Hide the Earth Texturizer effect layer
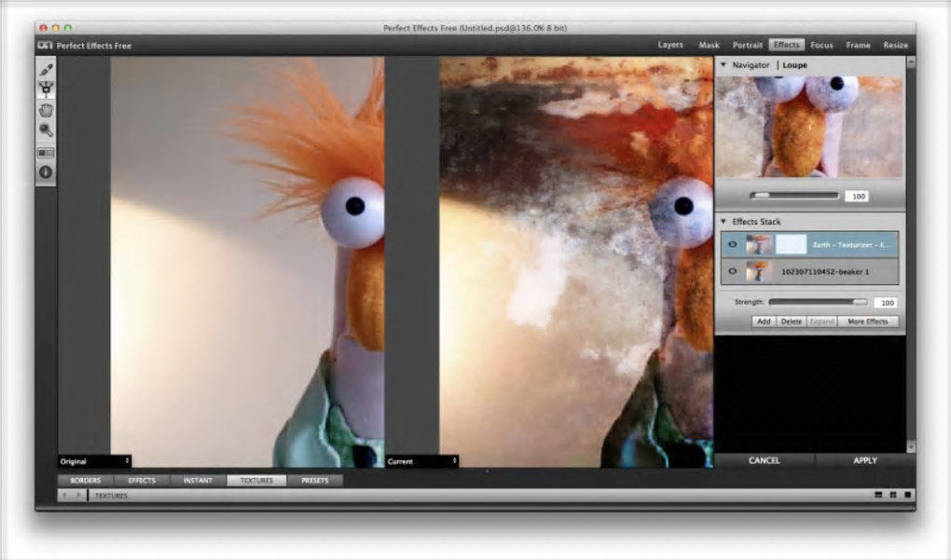Screen dimensions: 951x560 (733, 245)
